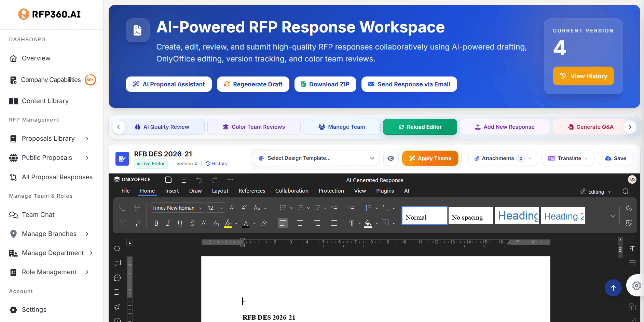Apply superscript formatting
Viewport: 644px width, 322px height.
pyautogui.click(x=204, y=223)
